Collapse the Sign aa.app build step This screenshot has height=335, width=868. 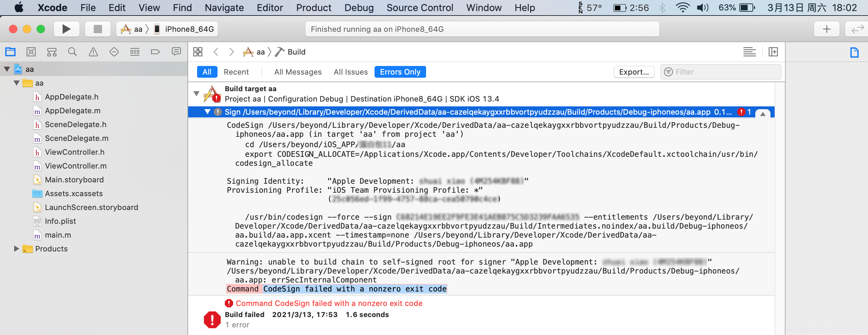(207, 112)
